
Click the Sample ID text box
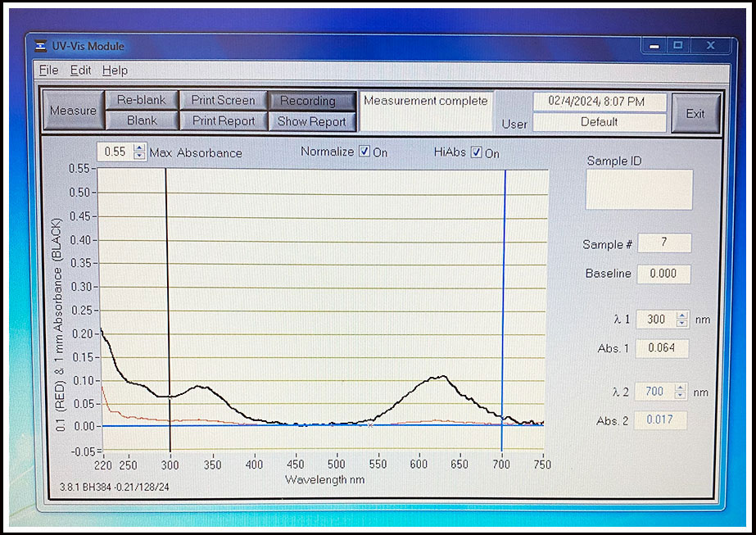coord(639,189)
